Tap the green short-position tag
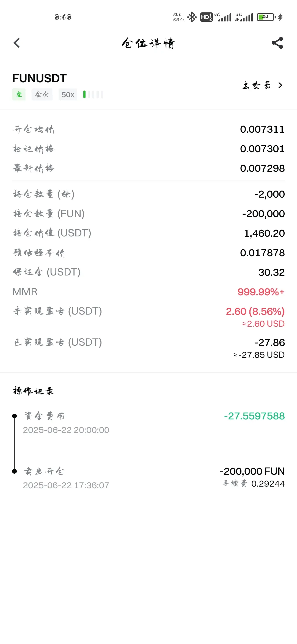Screen dimensions: 297x644 (19, 94)
